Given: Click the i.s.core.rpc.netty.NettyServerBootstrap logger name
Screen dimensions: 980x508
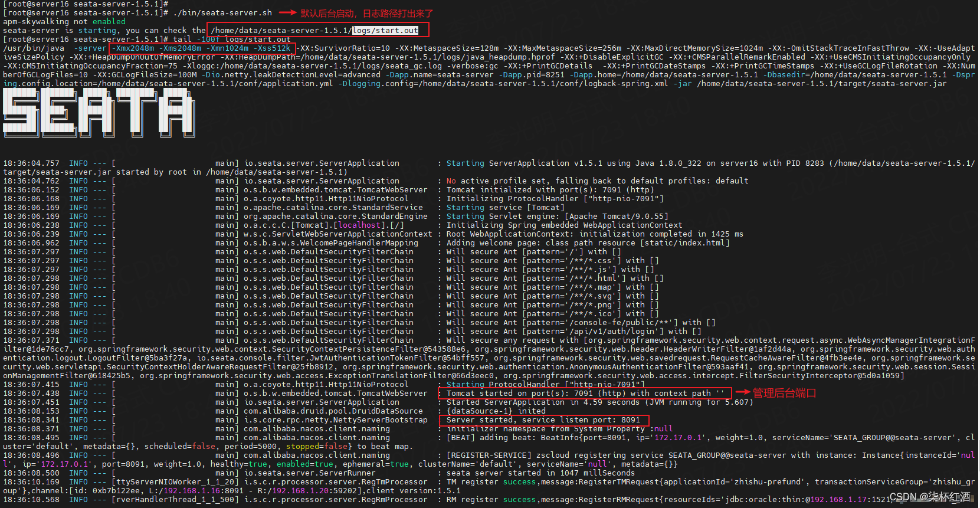Looking at the screenshot, I should 336,419.
